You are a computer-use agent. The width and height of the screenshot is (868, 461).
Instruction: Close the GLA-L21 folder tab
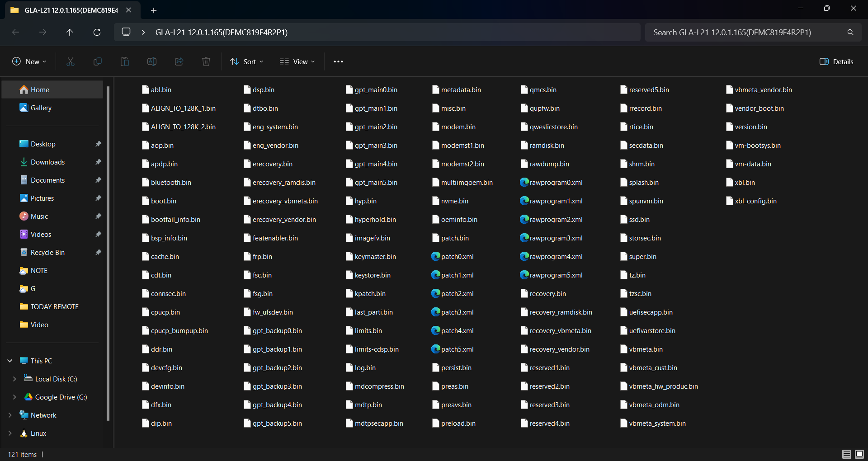coord(128,10)
